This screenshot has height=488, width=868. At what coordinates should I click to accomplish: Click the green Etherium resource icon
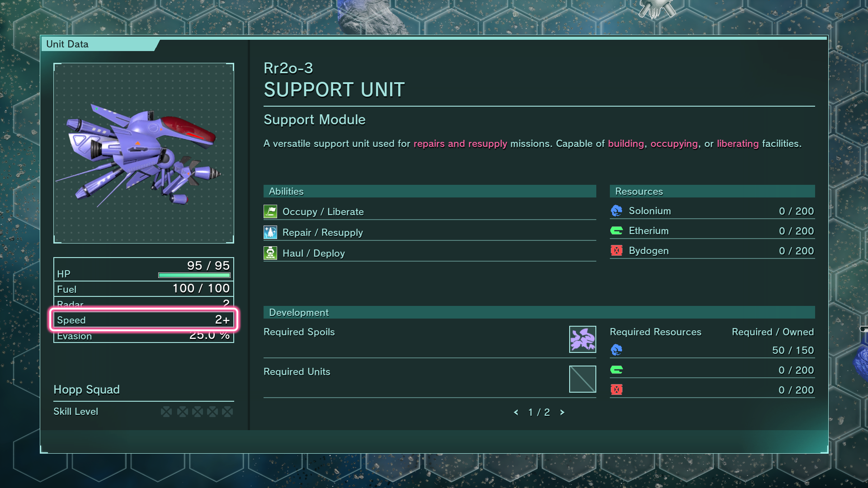tap(616, 231)
